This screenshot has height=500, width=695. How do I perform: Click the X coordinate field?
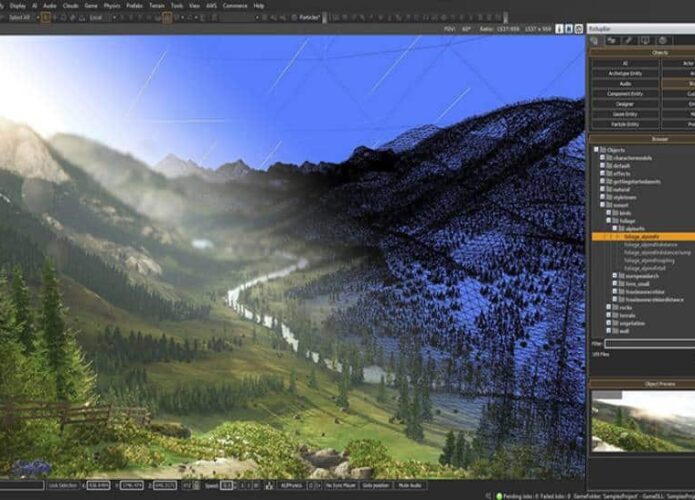tap(98, 486)
